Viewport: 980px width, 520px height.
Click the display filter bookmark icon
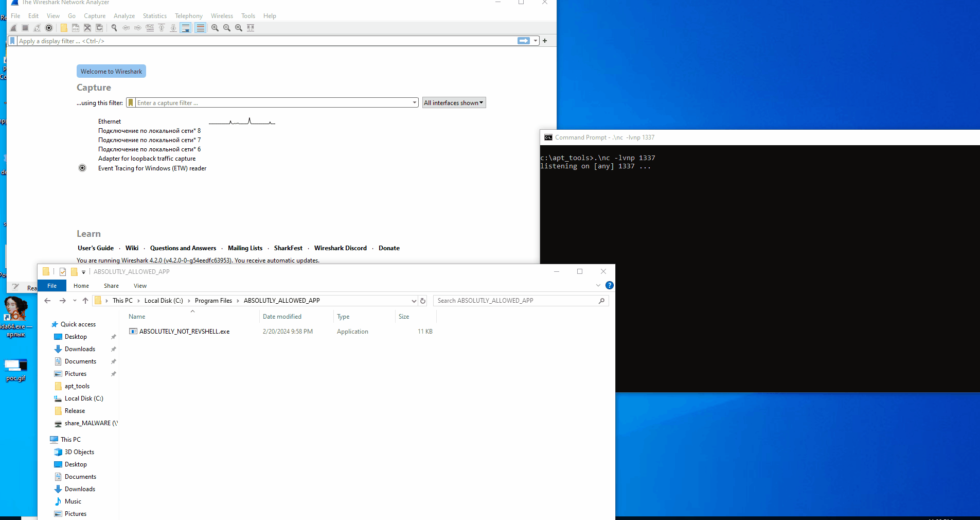tap(13, 41)
